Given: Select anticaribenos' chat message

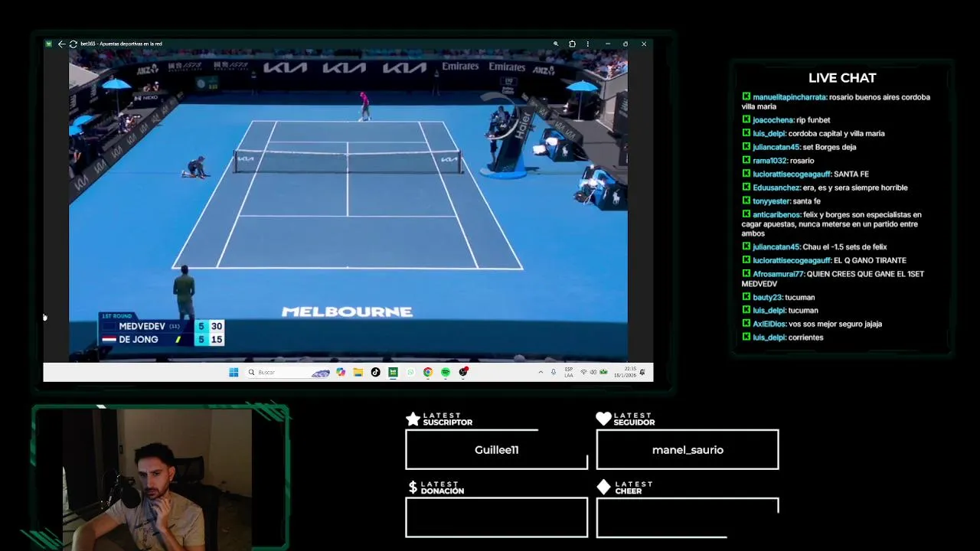Looking at the screenshot, I should 831,224.
